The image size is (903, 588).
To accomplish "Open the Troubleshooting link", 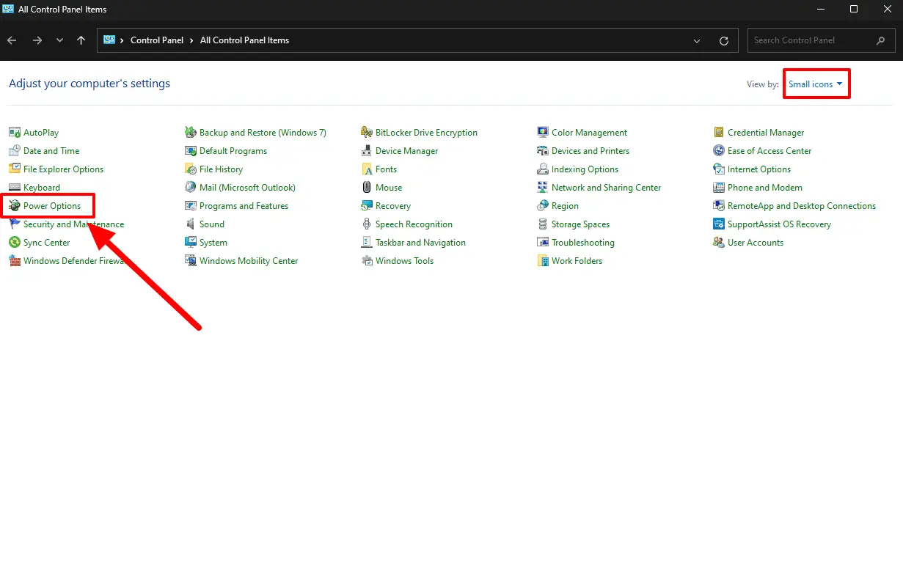I will tap(582, 243).
